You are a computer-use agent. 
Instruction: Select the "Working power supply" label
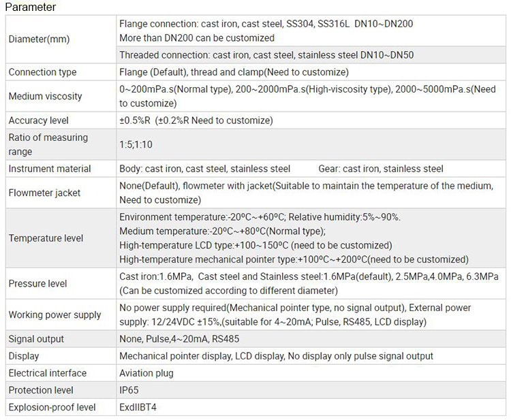click(55, 314)
